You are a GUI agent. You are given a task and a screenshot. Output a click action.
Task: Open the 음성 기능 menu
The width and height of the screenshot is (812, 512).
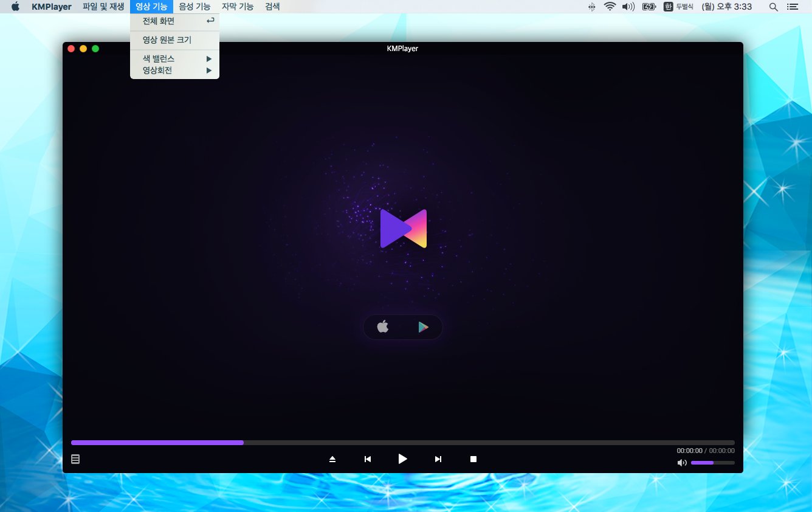coord(194,7)
